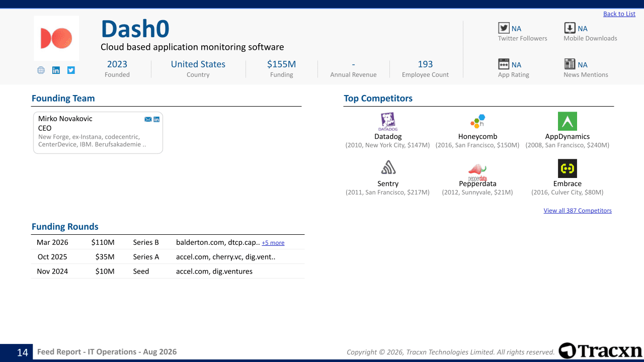644x362 pixels.
Task: Select the Honeycomb competitor name
Action: click(x=477, y=136)
